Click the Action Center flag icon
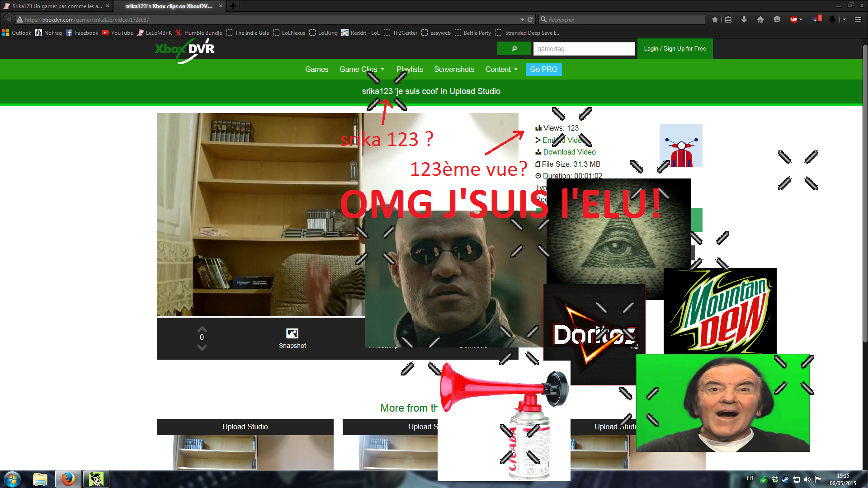The image size is (868, 488). coord(818,479)
